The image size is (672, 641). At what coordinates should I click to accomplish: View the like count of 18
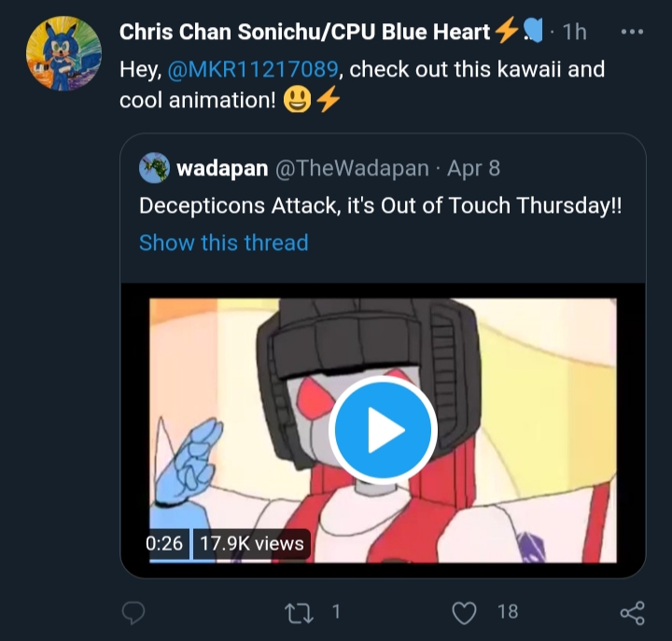tap(508, 612)
